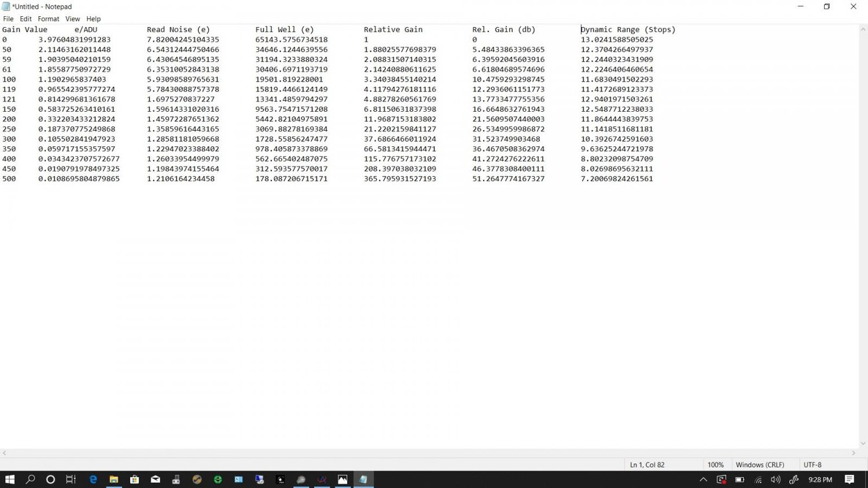Click the Windows Start button
868x488 pixels.
10,479
